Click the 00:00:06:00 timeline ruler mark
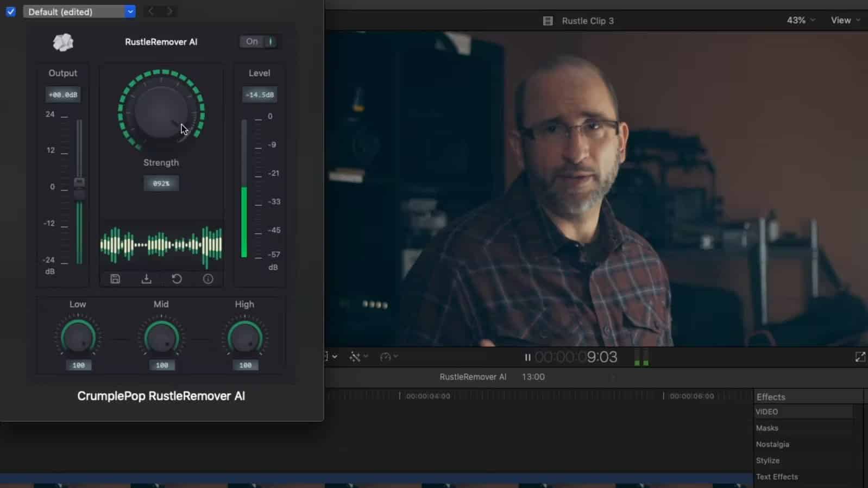This screenshot has width=868, height=488. click(x=691, y=396)
